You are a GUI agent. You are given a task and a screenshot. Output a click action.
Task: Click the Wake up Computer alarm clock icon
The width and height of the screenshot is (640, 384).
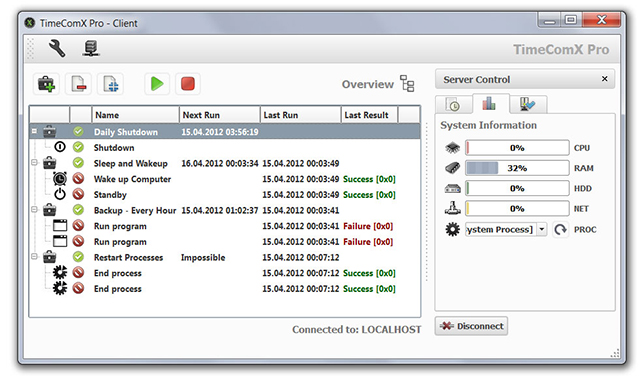(x=60, y=178)
